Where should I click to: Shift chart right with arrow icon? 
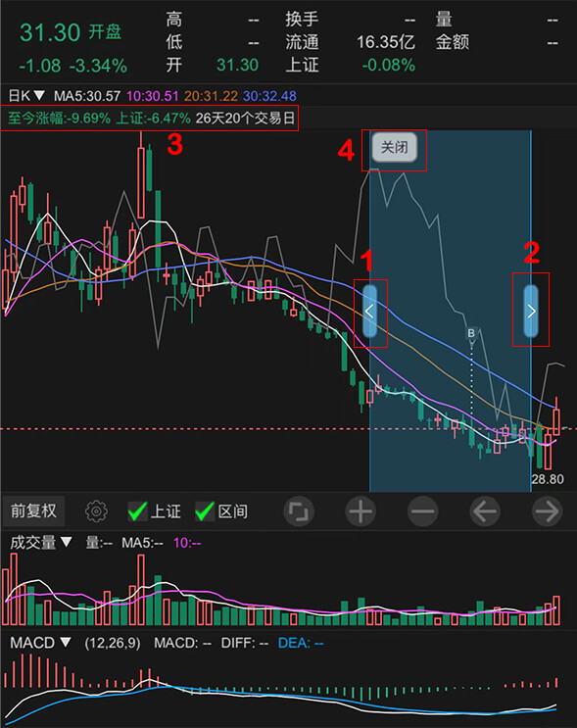(x=547, y=511)
